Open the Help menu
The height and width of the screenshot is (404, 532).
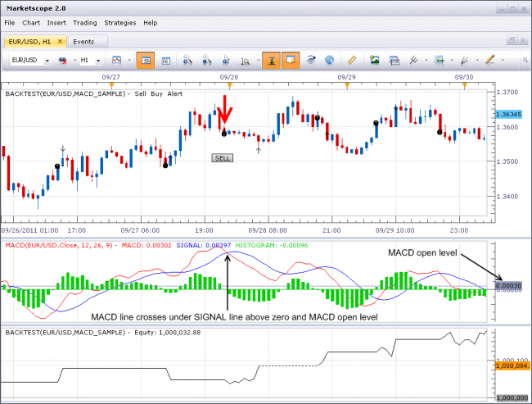click(x=150, y=23)
